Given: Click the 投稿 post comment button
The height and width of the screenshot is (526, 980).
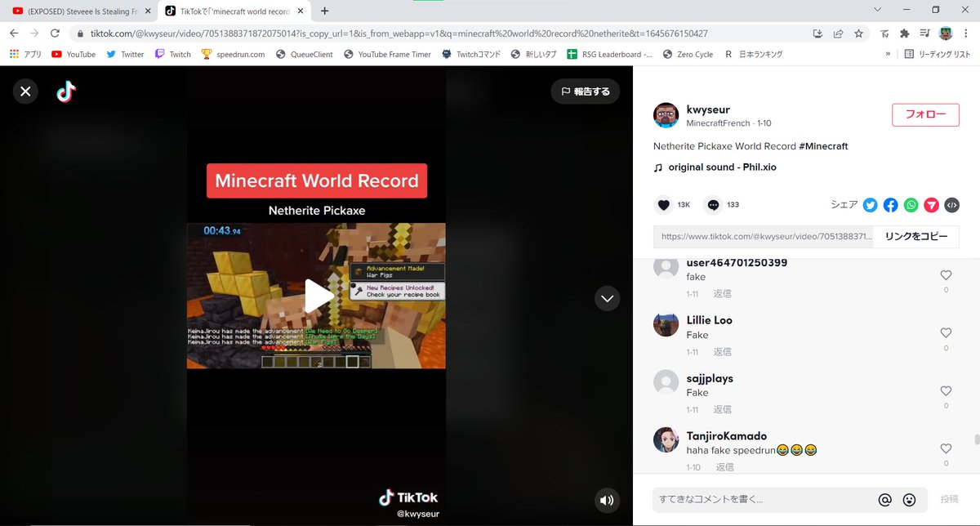Looking at the screenshot, I should pos(949,499).
